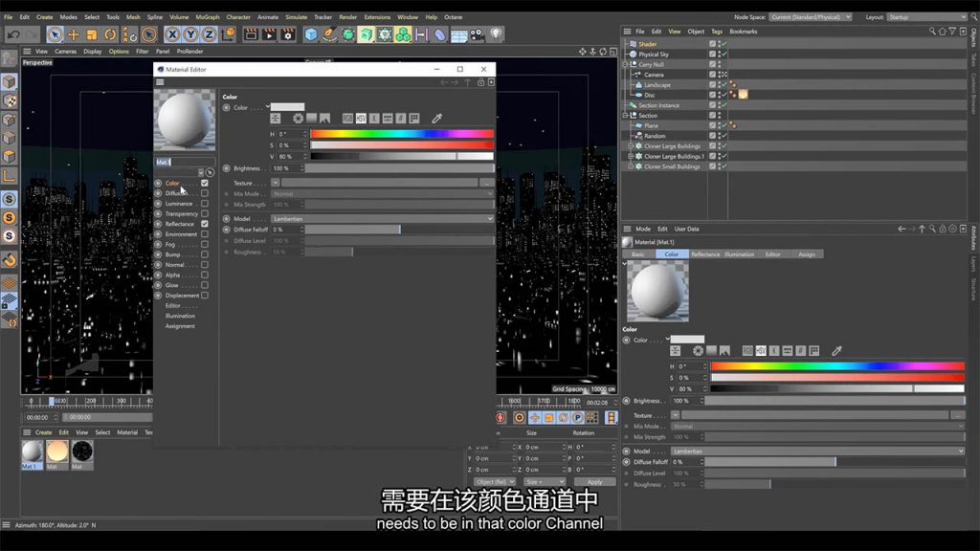Open Assignment settings in Material Editor list
The height and width of the screenshot is (551, 980).
[180, 326]
